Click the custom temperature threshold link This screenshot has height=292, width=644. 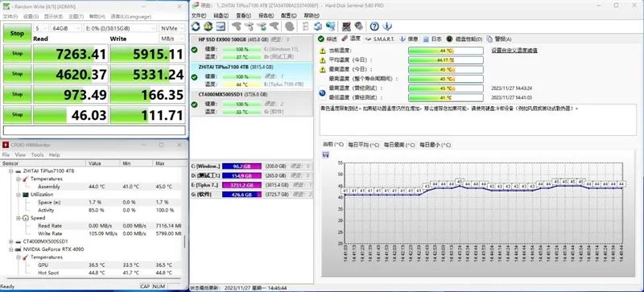click(x=514, y=51)
